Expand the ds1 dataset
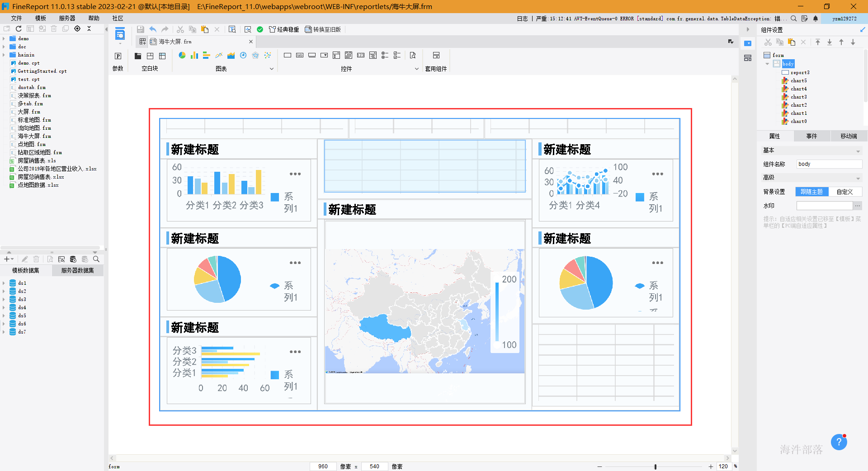 pyautogui.click(x=4, y=283)
